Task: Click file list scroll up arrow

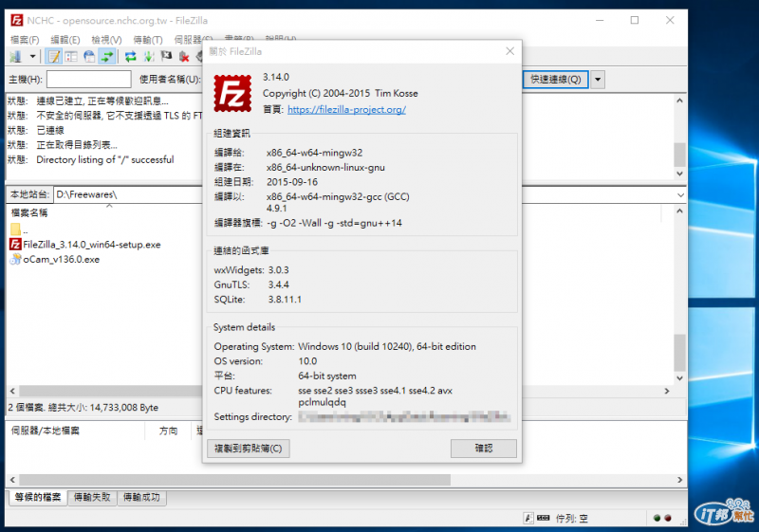Action: [x=679, y=211]
